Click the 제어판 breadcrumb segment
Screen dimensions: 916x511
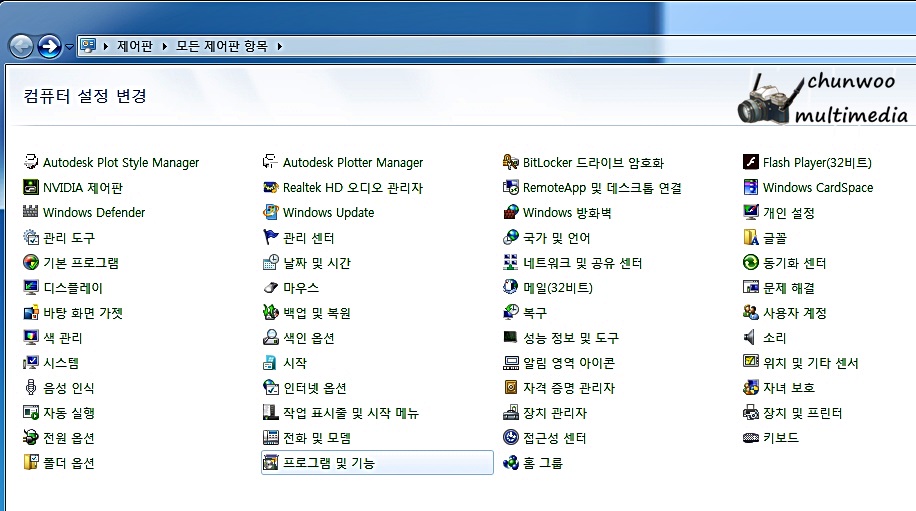click(135, 46)
